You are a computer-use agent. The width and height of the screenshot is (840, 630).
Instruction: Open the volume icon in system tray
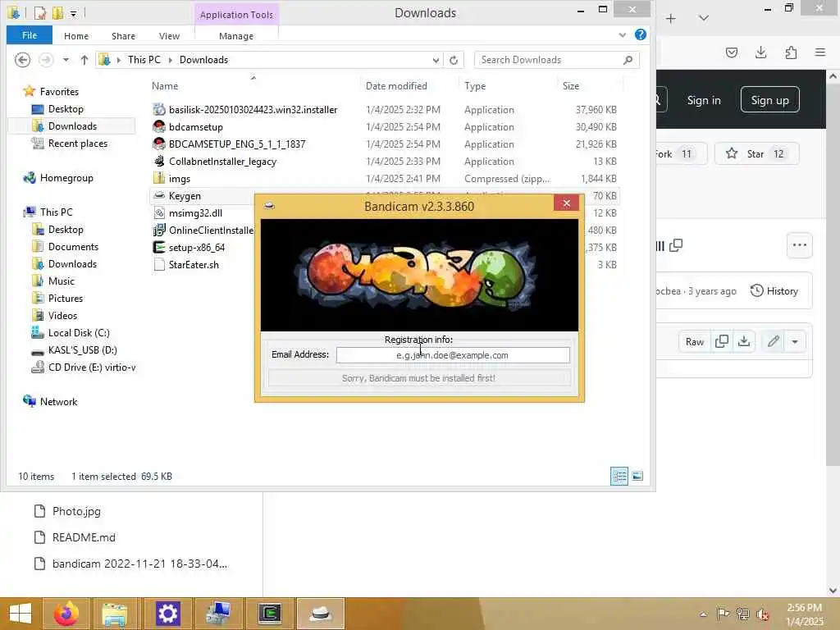tap(763, 614)
